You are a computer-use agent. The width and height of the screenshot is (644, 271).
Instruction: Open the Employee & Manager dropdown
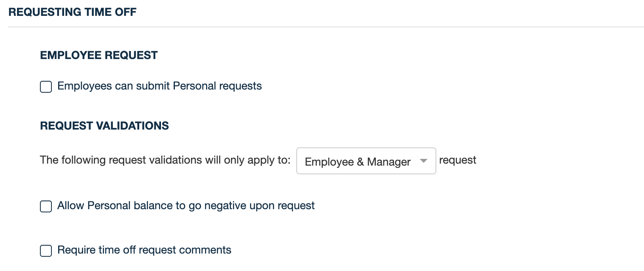tap(366, 161)
